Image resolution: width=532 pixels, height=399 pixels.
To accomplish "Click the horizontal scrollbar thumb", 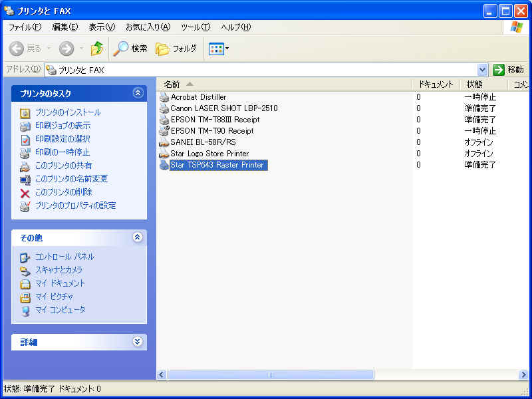I will pyautogui.click(x=271, y=374).
